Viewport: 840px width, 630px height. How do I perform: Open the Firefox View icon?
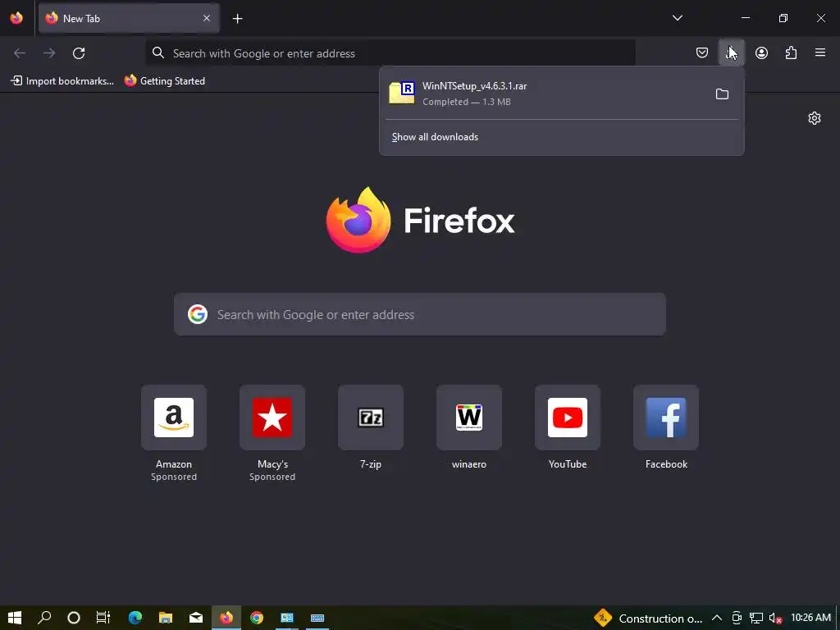[x=16, y=18]
